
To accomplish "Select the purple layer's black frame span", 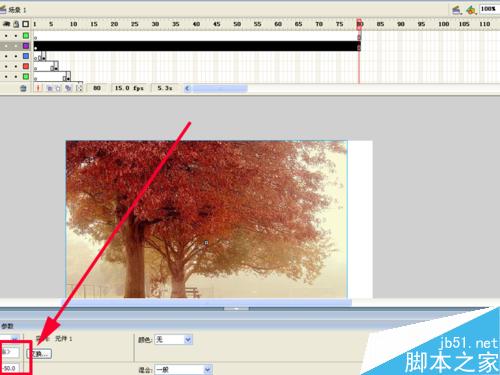I will click(197, 46).
